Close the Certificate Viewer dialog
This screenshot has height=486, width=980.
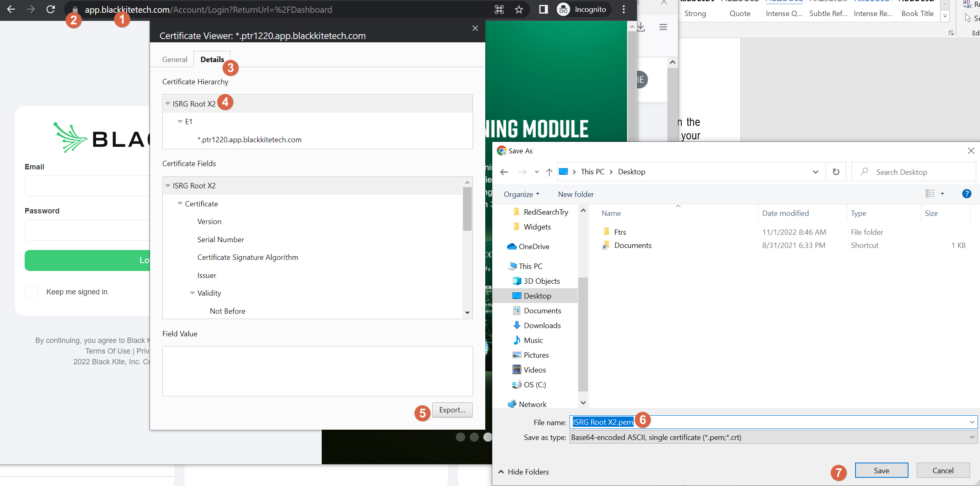(x=475, y=28)
